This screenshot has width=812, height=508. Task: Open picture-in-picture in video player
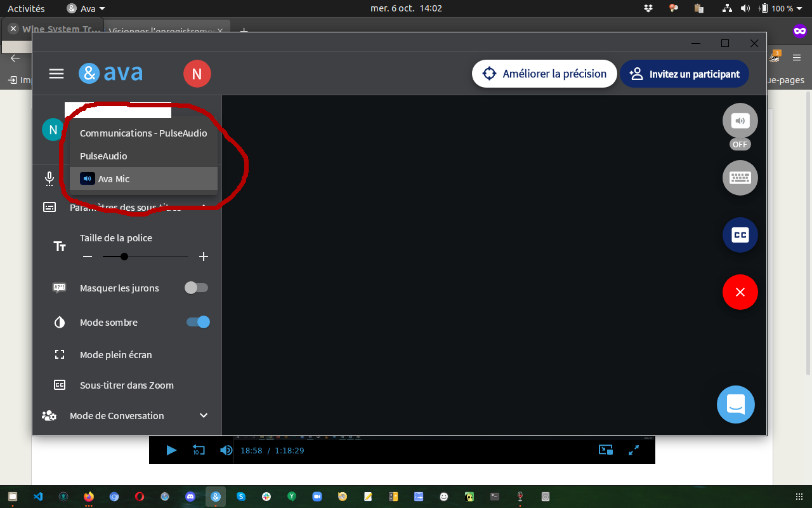(606, 450)
